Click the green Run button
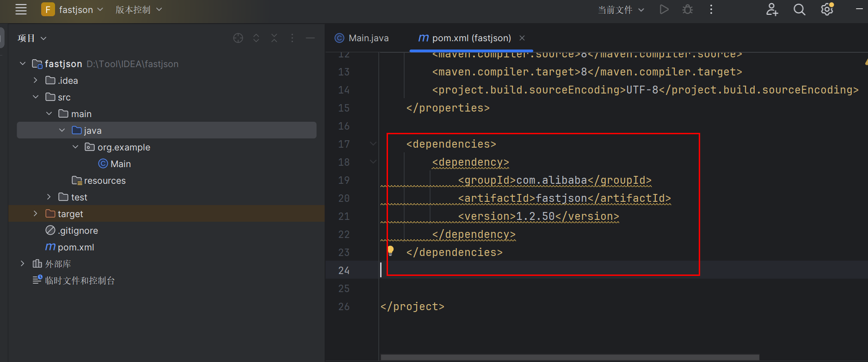 664,9
